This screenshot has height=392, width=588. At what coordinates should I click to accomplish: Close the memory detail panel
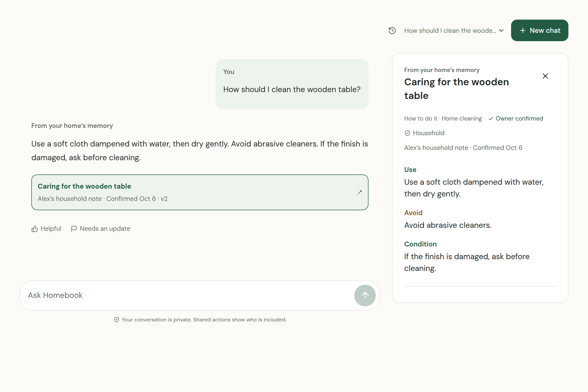pos(545,76)
